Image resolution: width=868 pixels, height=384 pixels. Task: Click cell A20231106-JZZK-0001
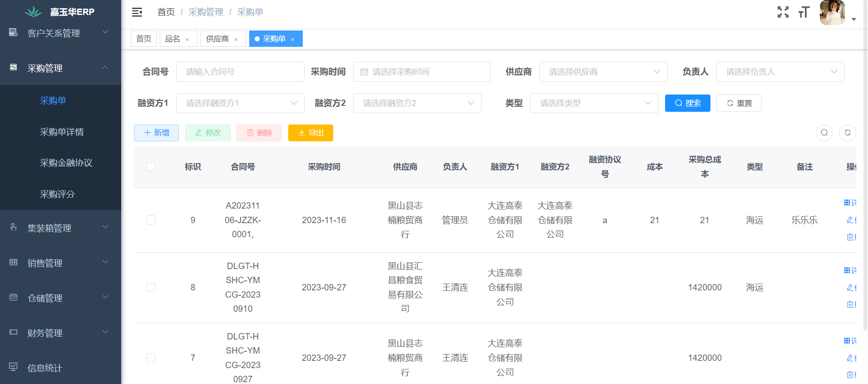(243, 220)
